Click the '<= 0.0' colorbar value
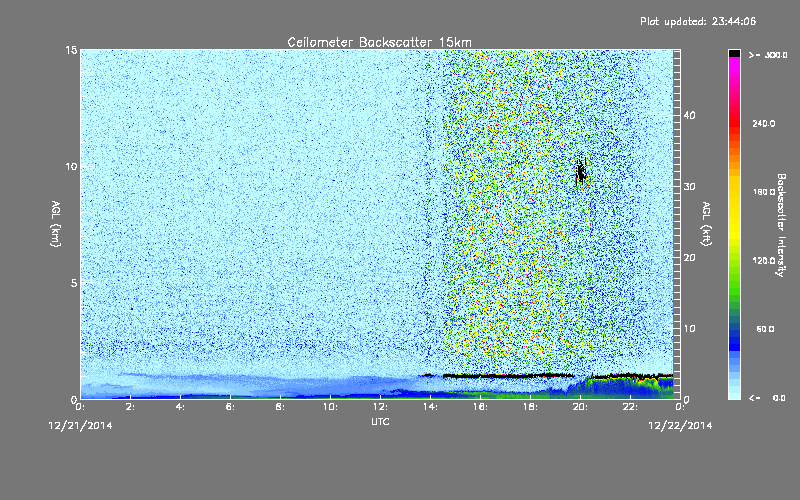The width and height of the screenshot is (800, 500). [x=767, y=398]
